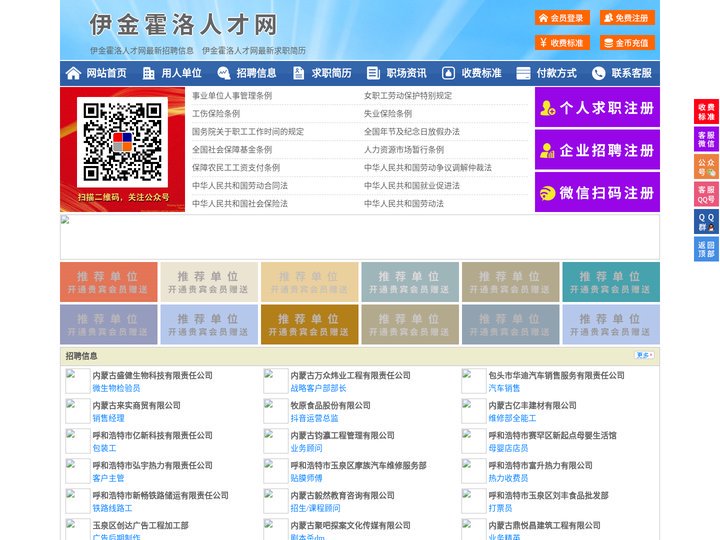
Task: Open 事业单位人事管理条例 link
Action: (x=232, y=96)
